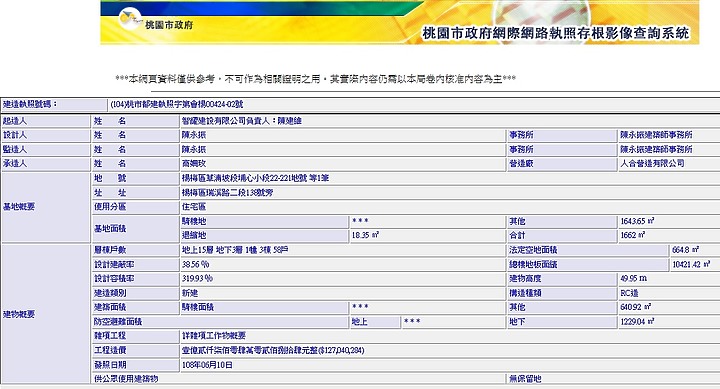This screenshot has height=389, width=720.
Task: Click the 基地概要 section header
Action: click(x=45, y=207)
